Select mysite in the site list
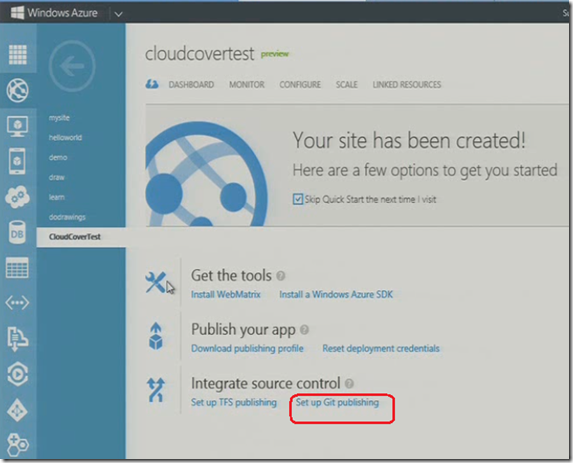This screenshot has width=573, height=463. 59,118
